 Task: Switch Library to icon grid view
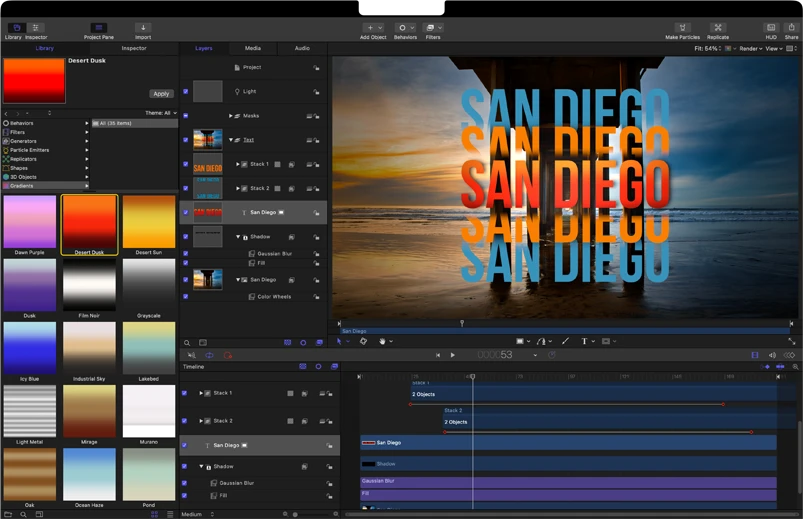click(x=154, y=514)
